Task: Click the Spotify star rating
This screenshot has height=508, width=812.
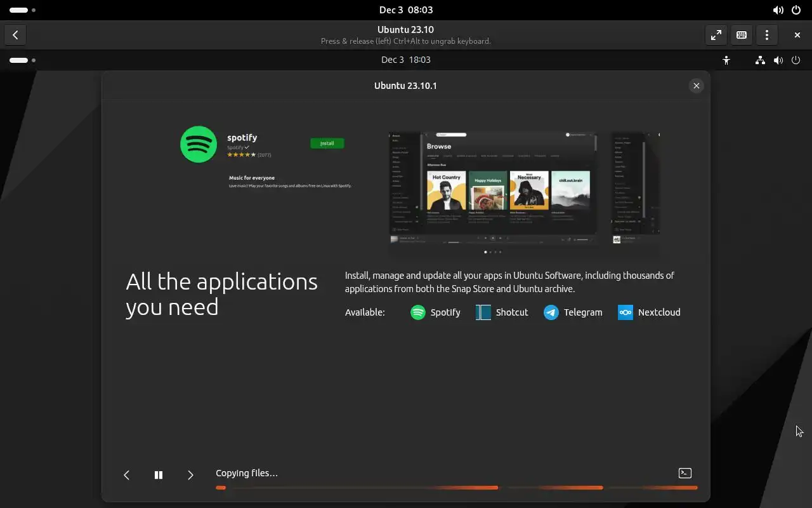Action: click(x=242, y=155)
